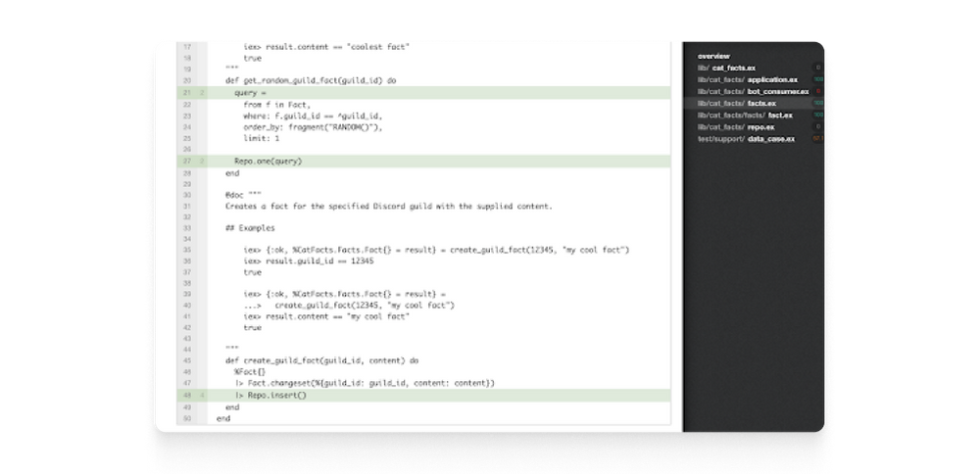Click red coverage badge beside bot_consumer.ex
Image resolution: width=980 pixels, height=474 pixels.
tap(818, 92)
